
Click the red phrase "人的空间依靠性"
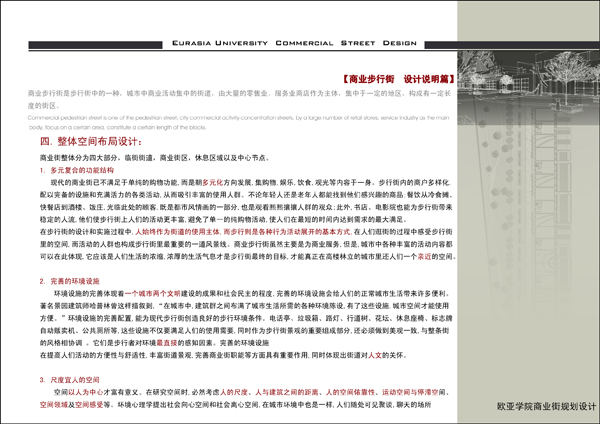[x=350, y=392]
